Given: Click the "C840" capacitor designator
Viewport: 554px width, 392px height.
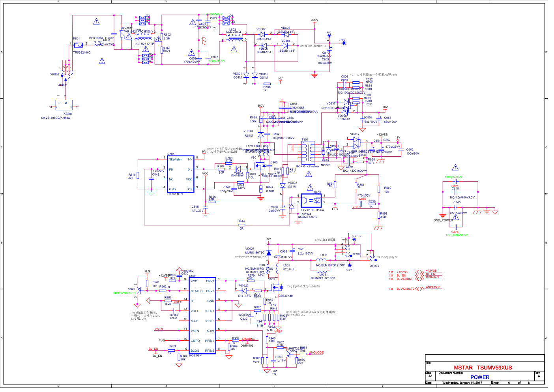Looking at the screenshot, I should pyautogui.click(x=457, y=202).
